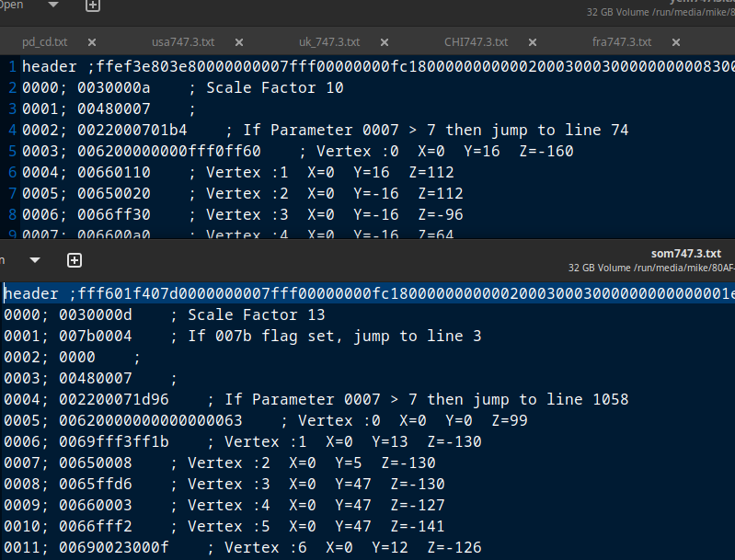Click the som747.3.txt window title
Viewport: 735px width, 560px height.
686,254
